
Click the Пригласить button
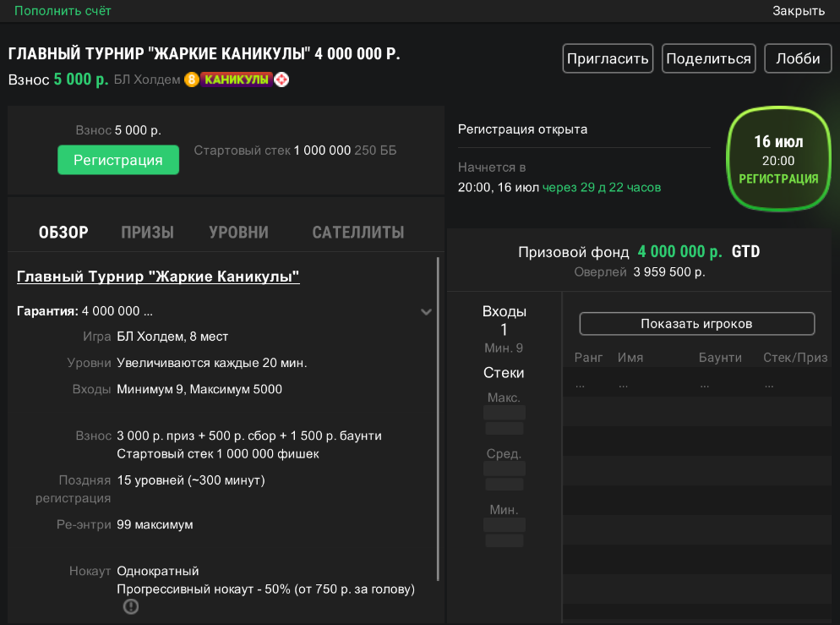608,58
